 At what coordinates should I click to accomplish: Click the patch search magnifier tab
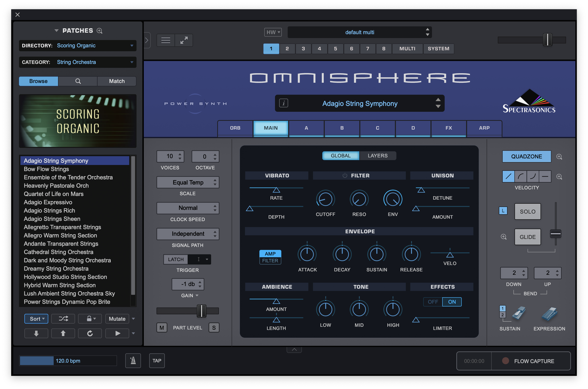pyautogui.click(x=78, y=81)
